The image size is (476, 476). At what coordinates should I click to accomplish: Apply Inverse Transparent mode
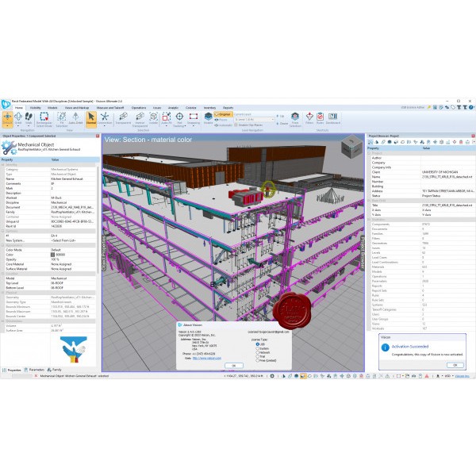click(x=140, y=119)
